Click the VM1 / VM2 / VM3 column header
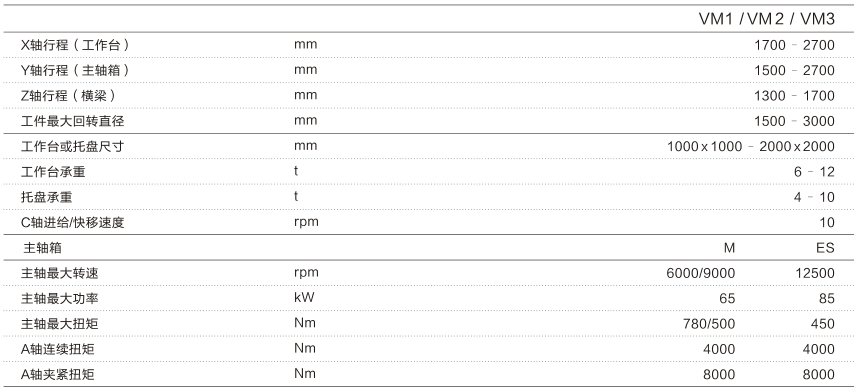 point(766,19)
